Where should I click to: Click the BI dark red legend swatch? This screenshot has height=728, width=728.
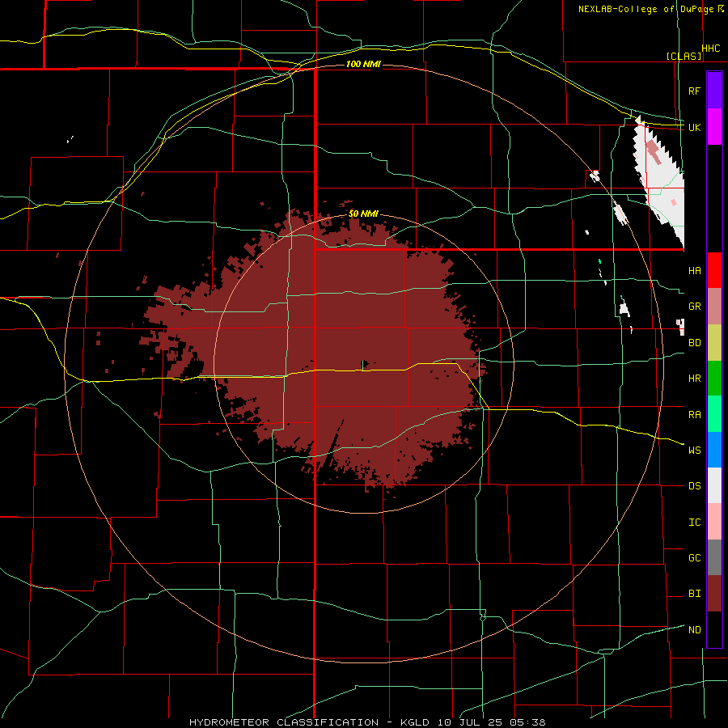714,594
